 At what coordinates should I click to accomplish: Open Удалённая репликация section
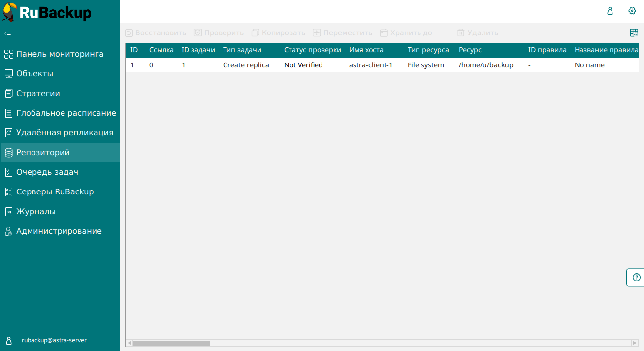pos(64,133)
